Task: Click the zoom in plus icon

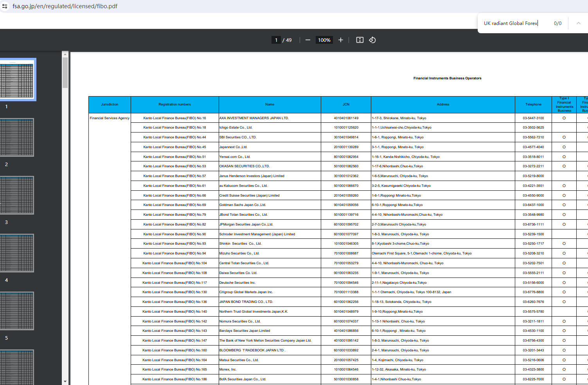Action: (x=341, y=40)
